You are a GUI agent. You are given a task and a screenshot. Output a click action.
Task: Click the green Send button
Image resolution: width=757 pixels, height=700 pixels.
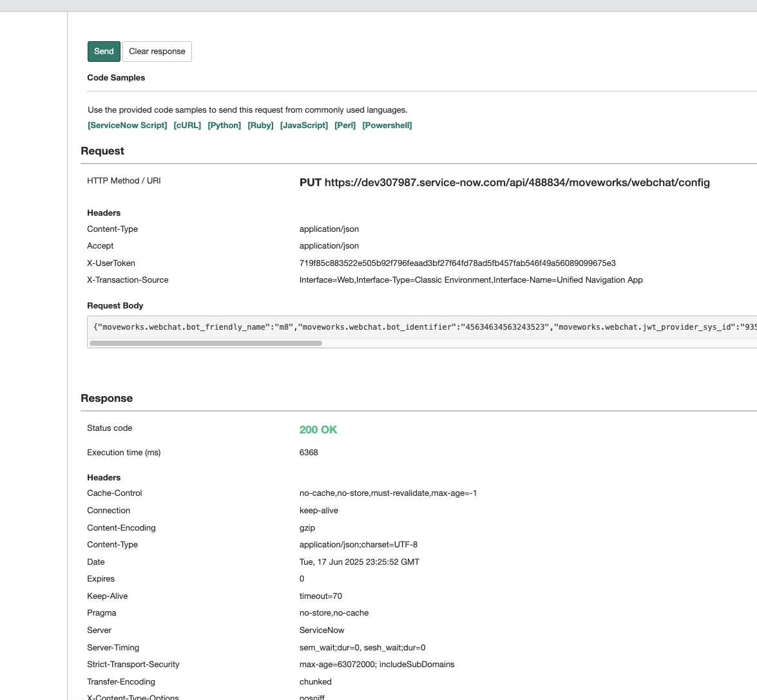[104, 52]
